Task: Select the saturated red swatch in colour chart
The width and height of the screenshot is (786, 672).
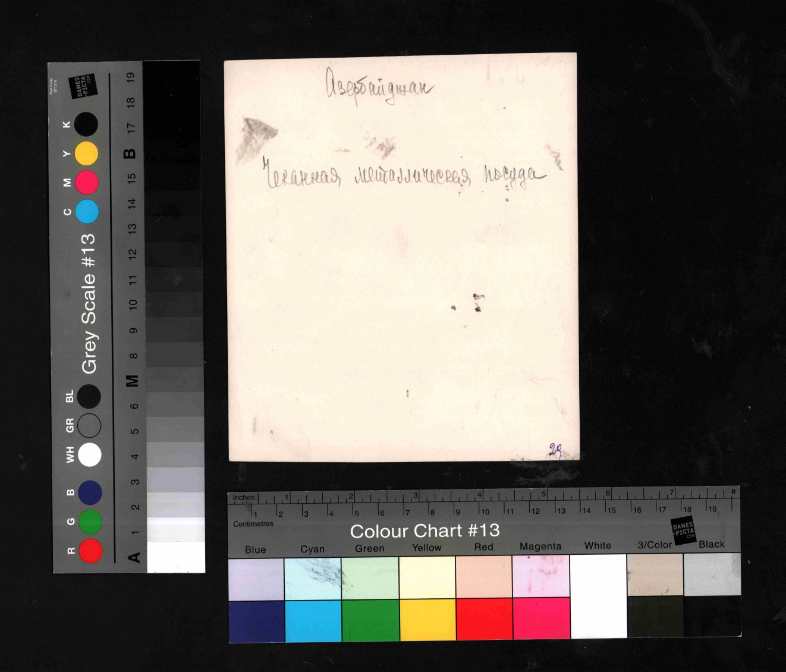Action: (484, 620)
